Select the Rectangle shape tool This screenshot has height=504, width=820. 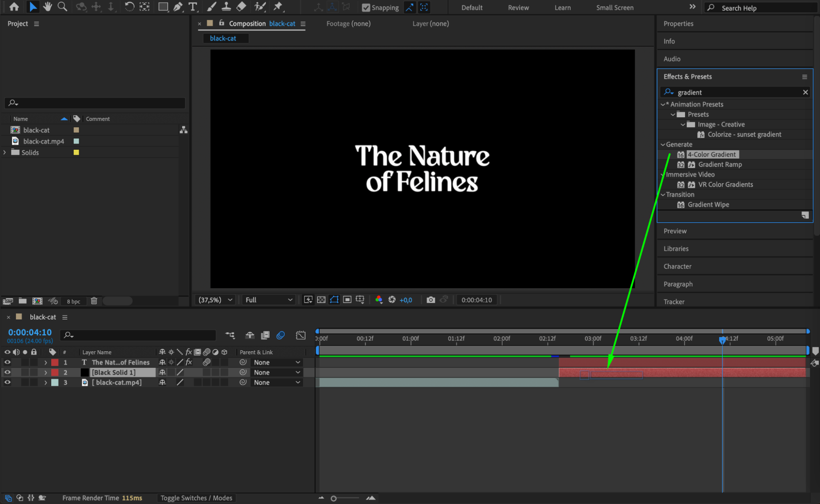coord(163,7)
